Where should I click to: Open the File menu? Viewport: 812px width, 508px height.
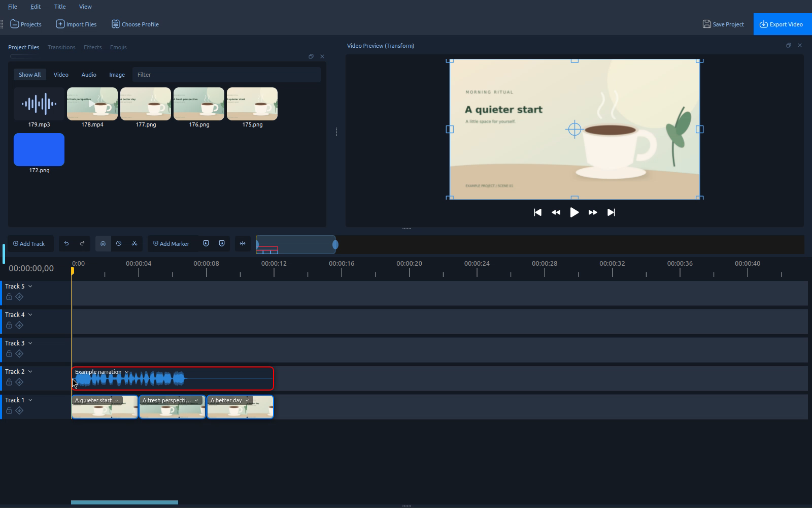[x=13, y=7]
